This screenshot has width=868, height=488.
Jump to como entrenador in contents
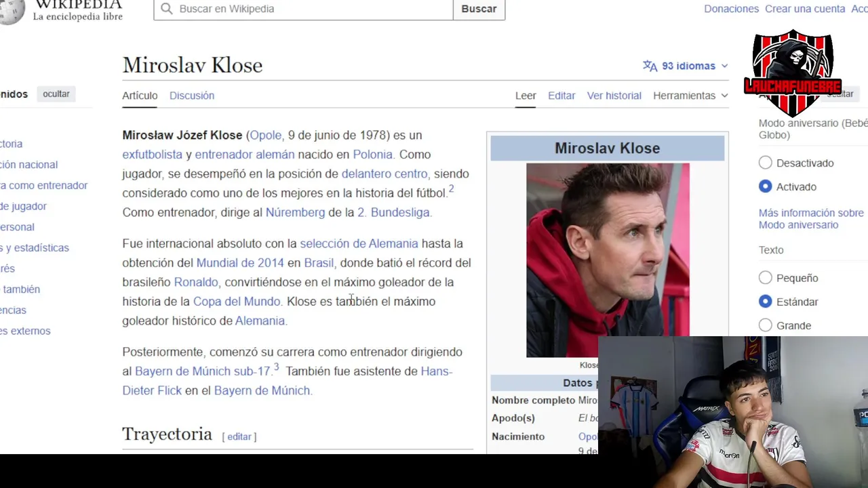pyautogui.click(x=44, y=185)
